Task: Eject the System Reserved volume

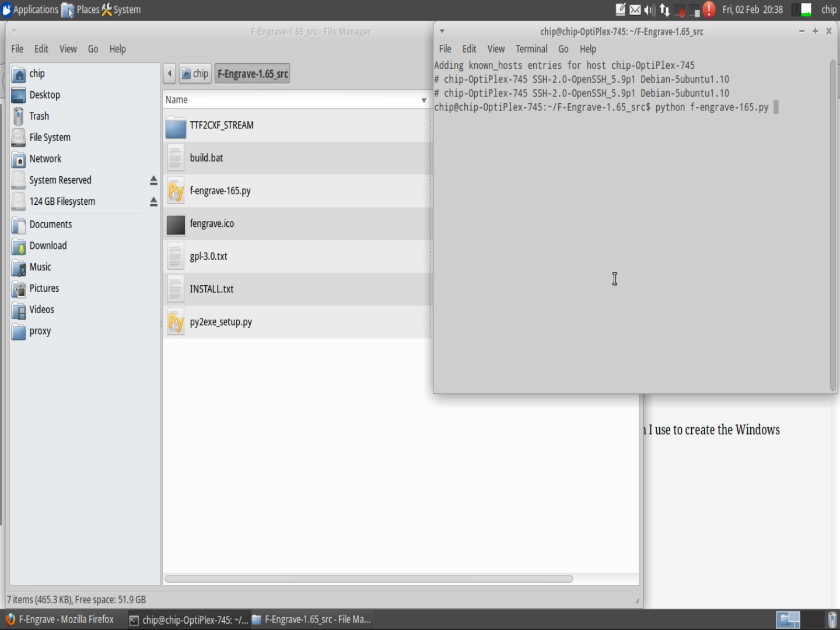Action: click(x=153, y=180)
